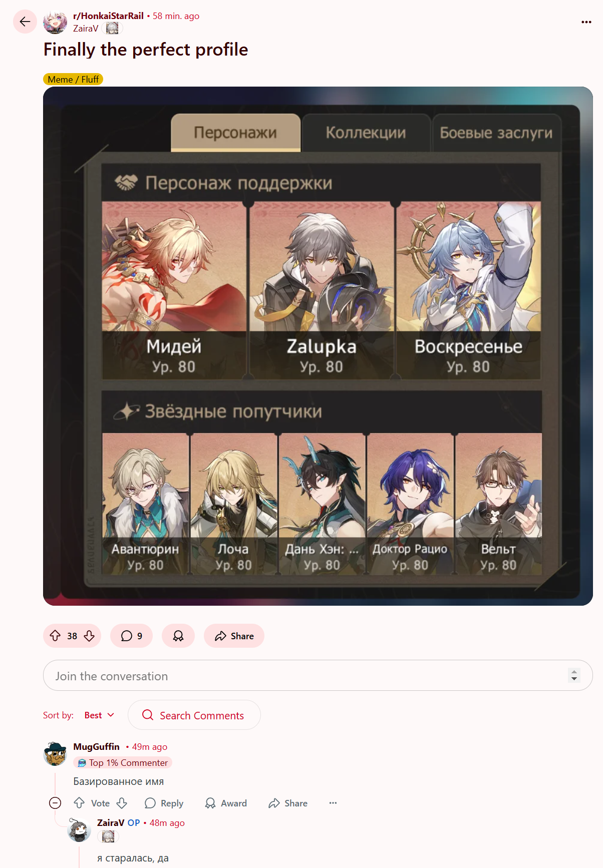Downvote the post
The image size is (603, 868).
(89, 636)
